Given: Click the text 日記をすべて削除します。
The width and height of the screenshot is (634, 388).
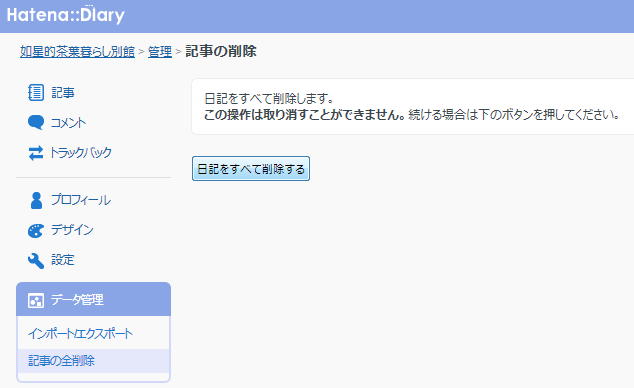Looking at the screenshot, I should [x=269, y=99].
